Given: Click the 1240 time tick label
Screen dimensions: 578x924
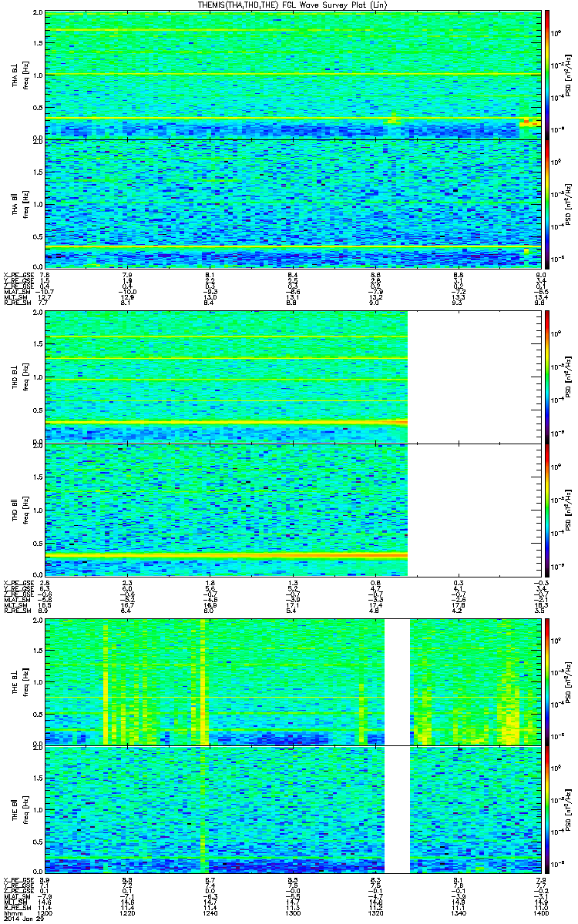Looking at the screenshot, I should click(210, 915).
